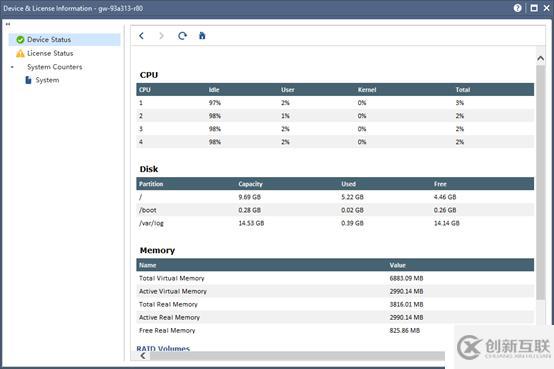Click the License Status warning triangle icon
Image resolution: width=554 pixels, height=369 pixels.
tap(20, 53)
